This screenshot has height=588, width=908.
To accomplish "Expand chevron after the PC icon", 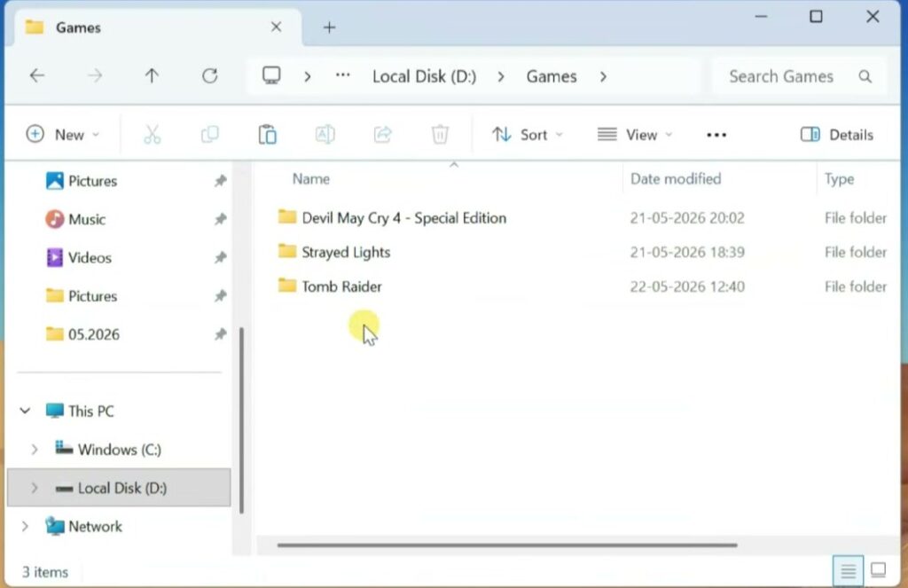I will [x=308, y=76].
